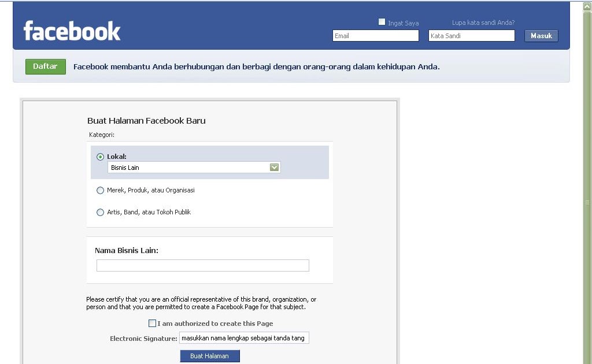Focus the Kata Sandi password field

[472, 36]
